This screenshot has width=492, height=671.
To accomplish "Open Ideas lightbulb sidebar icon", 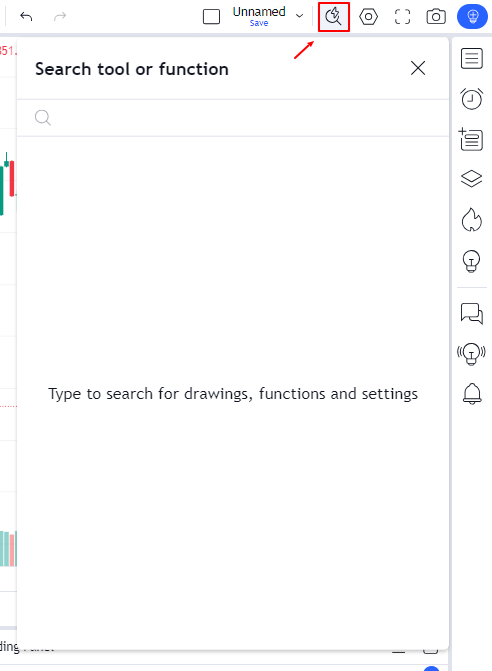I will 471,261.
